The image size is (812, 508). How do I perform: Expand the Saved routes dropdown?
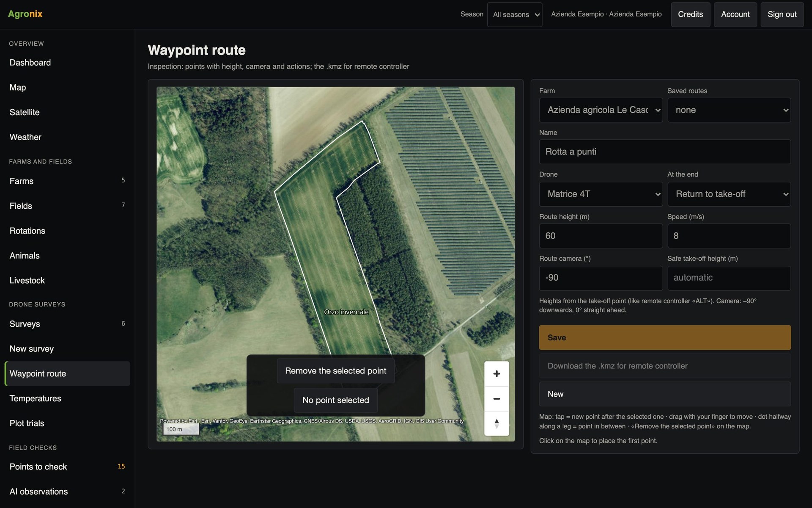[729, 110]
